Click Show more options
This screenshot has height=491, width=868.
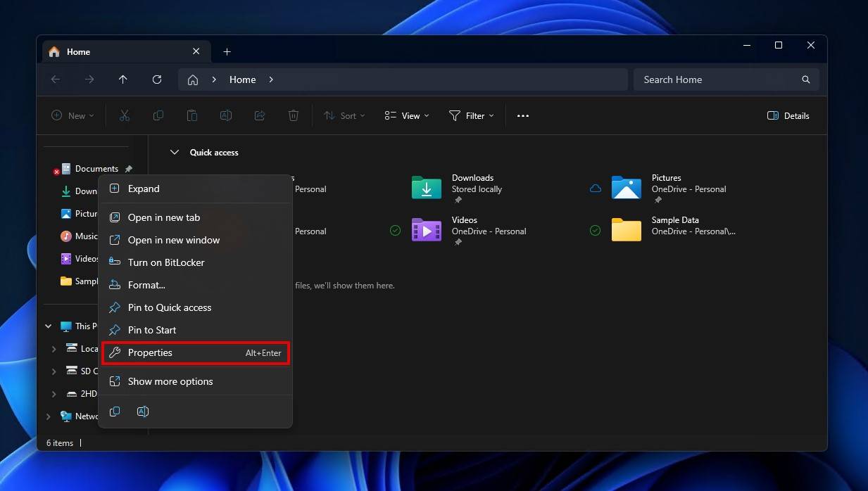pyautogui.click(x=170, y=381)
